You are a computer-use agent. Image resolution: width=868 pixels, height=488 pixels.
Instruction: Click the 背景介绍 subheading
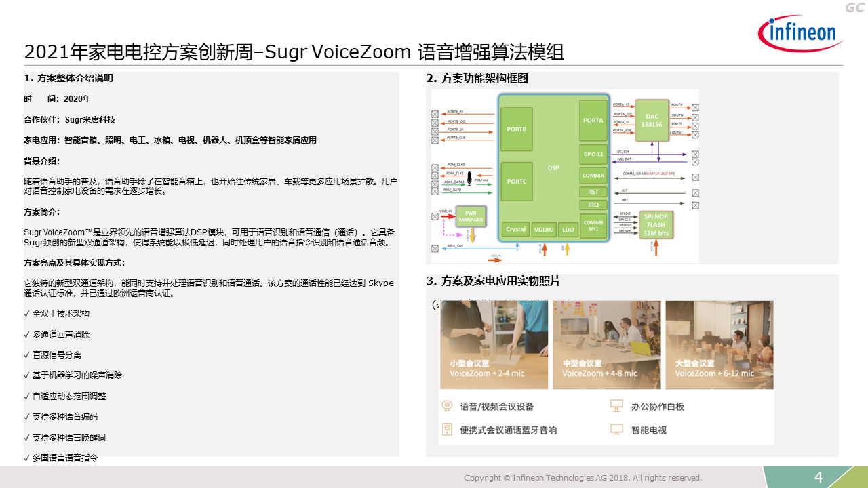coord(41,161)
